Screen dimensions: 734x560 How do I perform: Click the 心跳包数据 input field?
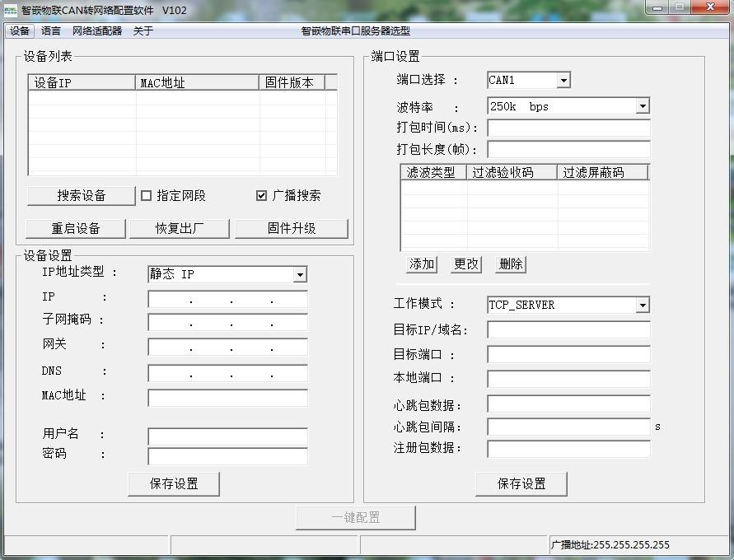[568, 404]
